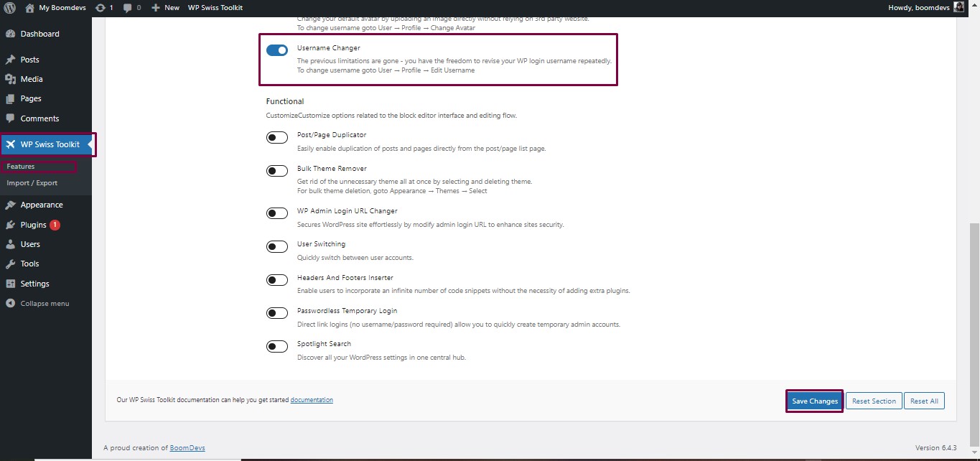This screenshot has width=980, height=461.
Task: Click the Save Changes button
Action: coord(815,401)
